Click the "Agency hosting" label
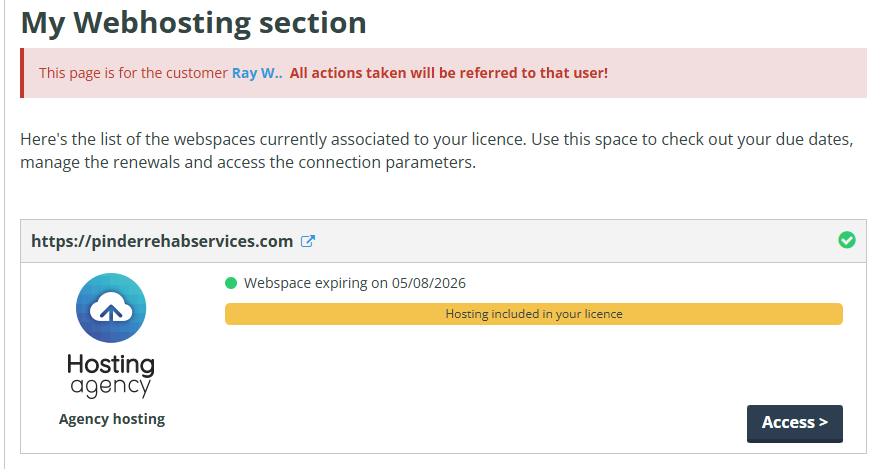This screenshot has height=469, width=883. 112,419
